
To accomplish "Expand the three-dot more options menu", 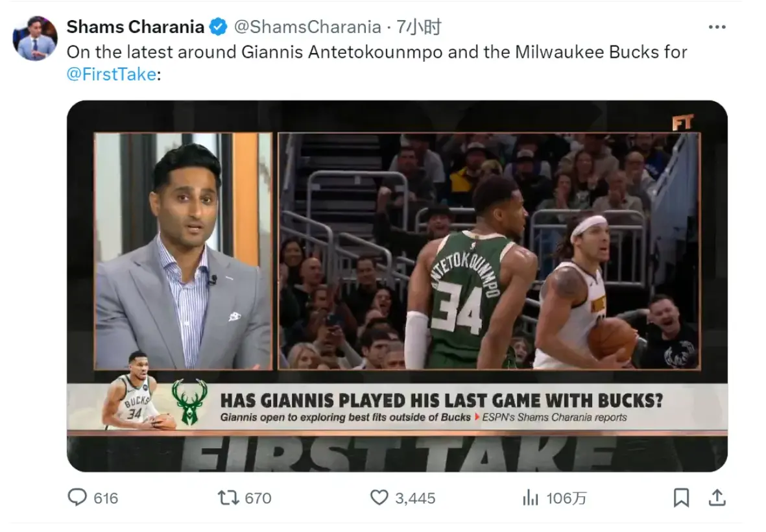I will click(717, 27).
